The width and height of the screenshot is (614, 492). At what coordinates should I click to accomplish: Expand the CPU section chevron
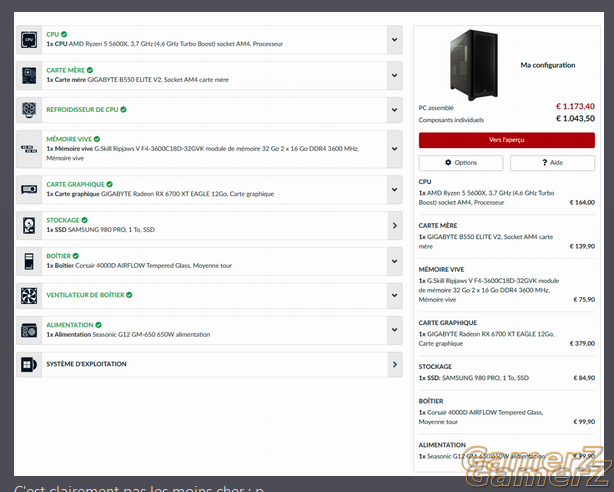click(395, 40)
